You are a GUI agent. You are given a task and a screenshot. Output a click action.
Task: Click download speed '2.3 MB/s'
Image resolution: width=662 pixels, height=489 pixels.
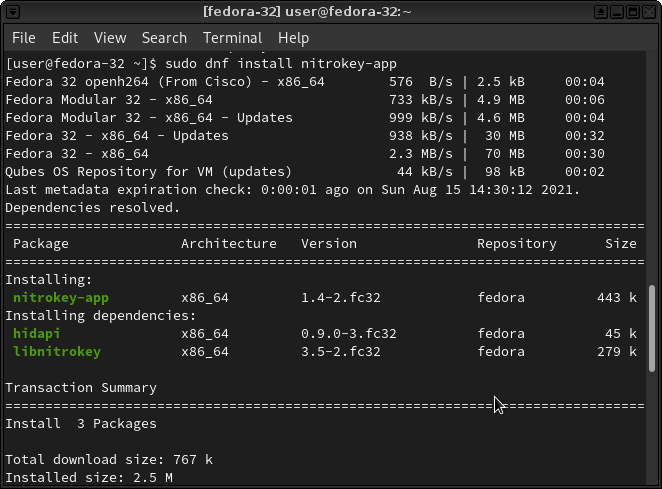(421, 154)
